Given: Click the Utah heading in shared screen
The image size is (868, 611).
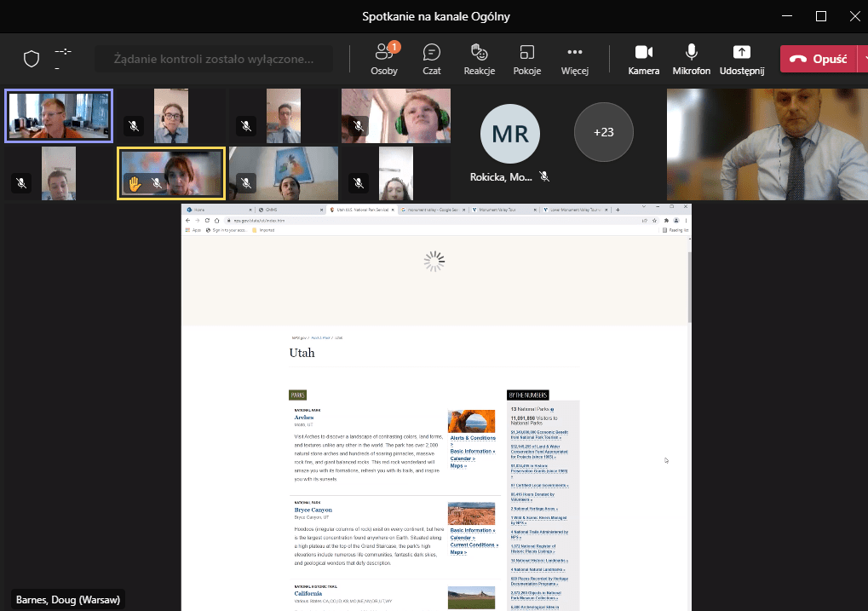Looking at the screenshot, I should click(x=302, y=353).
